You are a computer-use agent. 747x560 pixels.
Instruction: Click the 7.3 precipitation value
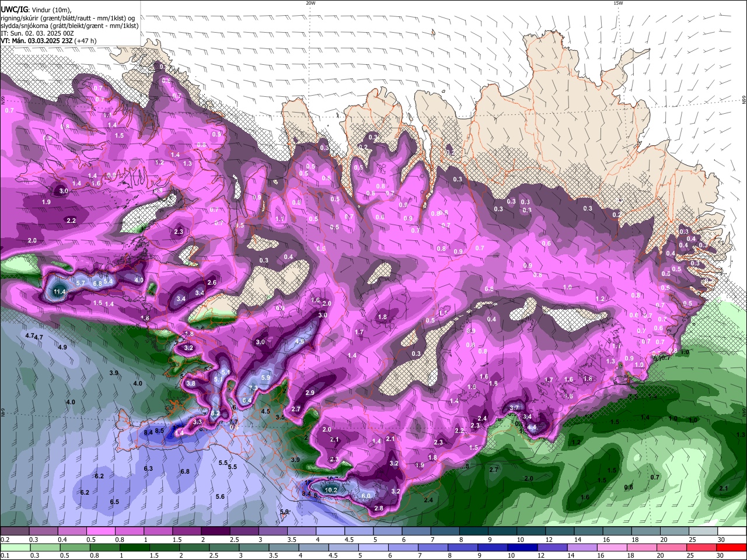(x=253, y=388)
